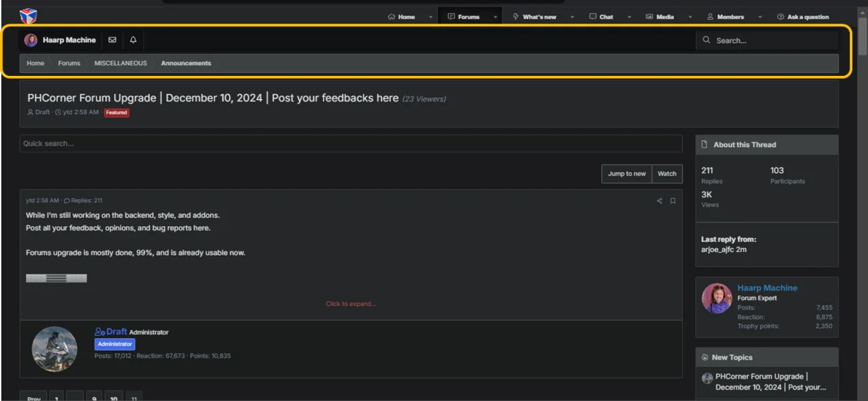This screenshot has width=868, height=401.
Task: Click the '(23 Viewers)' text
Action: (424, 99)
